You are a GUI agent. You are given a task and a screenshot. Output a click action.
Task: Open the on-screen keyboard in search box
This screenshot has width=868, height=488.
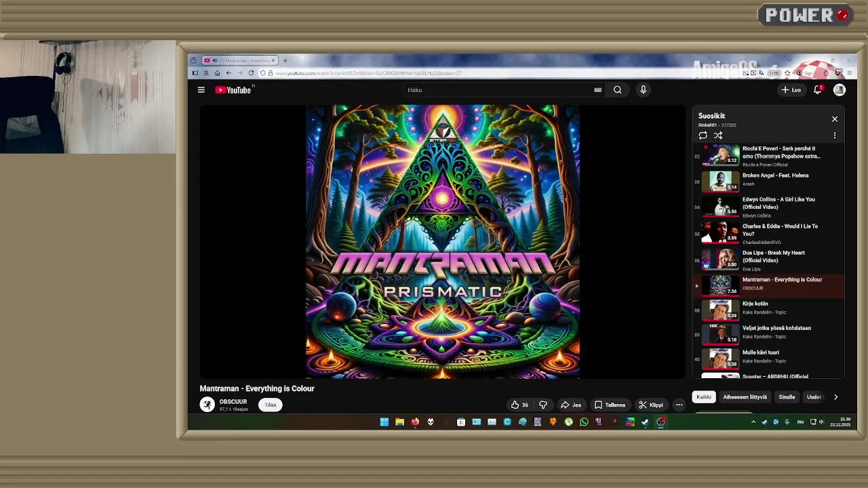597,89
